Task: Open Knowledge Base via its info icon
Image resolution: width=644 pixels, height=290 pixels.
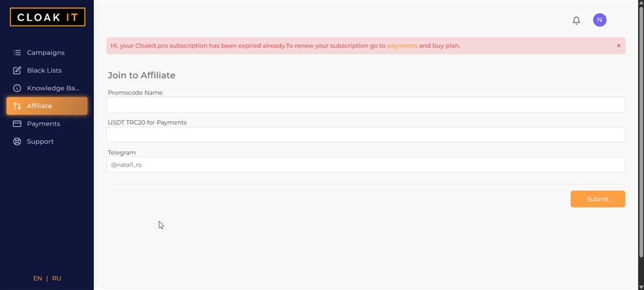Action: coord(17,88)
